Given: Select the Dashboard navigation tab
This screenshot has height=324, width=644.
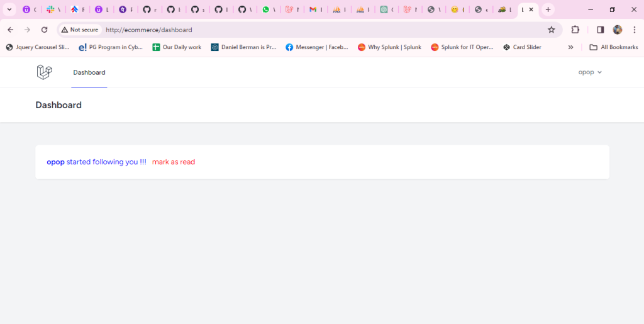Looking at the screenshot, I should (x=89, y=72).
